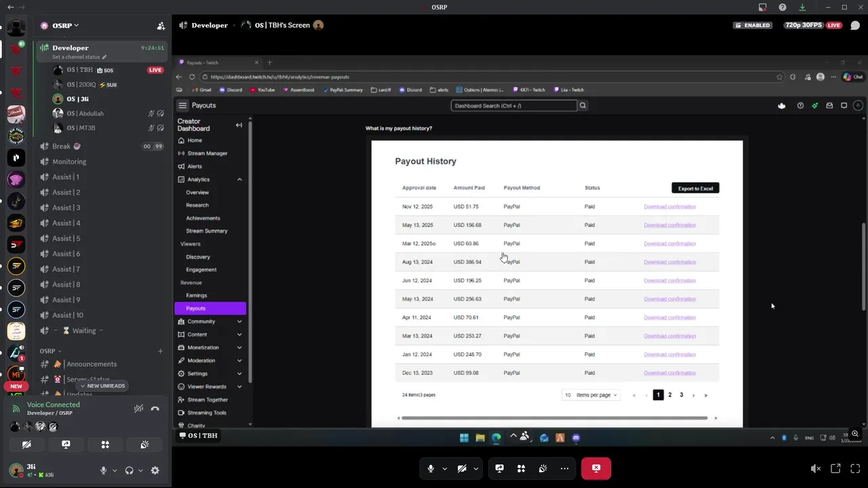
Task: Open Discord help icon in title bar
Action: tap(783, 7)
